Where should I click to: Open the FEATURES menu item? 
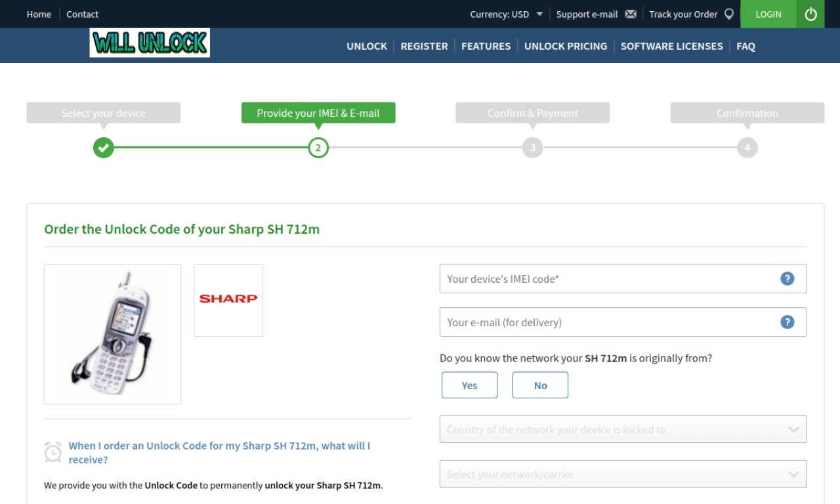click(486, 46)
